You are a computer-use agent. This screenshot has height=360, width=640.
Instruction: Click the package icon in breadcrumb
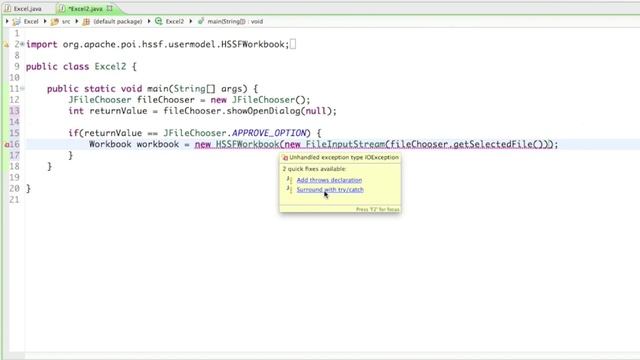pos(86,22)
